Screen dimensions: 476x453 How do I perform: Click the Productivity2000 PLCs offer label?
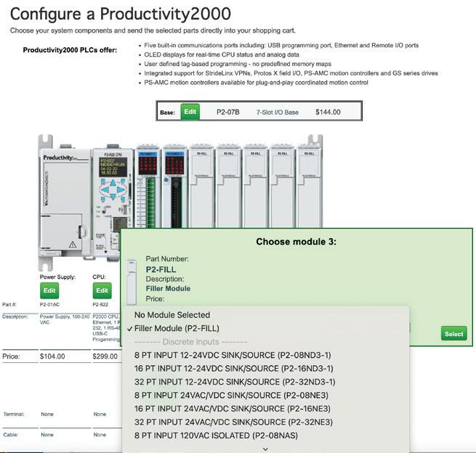(70, 50)
